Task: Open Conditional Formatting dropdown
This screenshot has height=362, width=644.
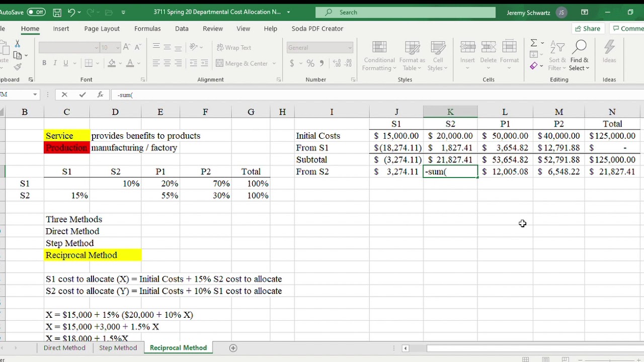Action: (379, 55)
